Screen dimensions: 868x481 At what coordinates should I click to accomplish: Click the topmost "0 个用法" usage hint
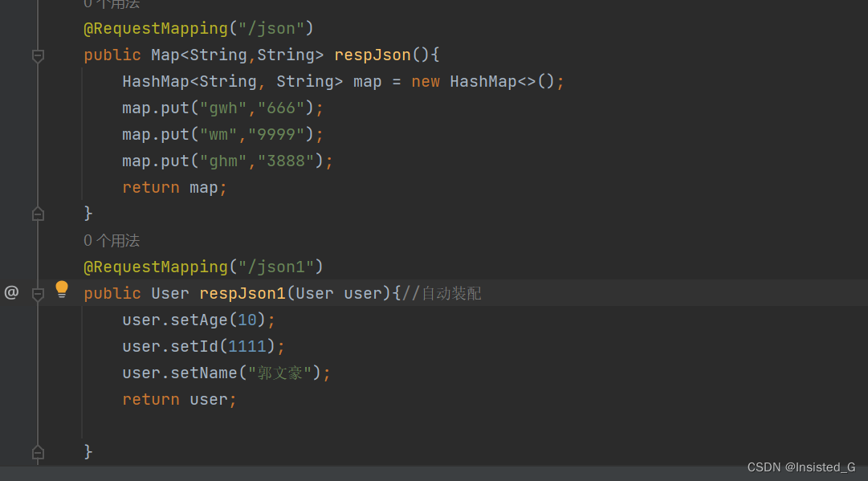(111, 5)
